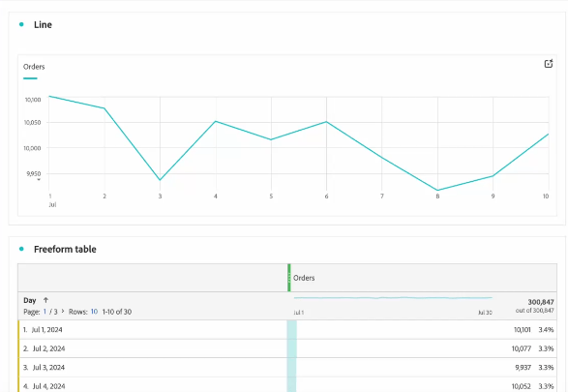
Task: Go to next table page chevron
Action: coord(63,312)
